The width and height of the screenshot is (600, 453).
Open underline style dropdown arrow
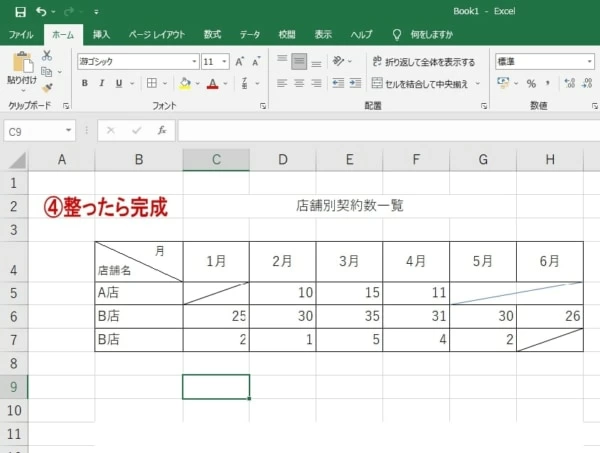(x=132, y=83)
